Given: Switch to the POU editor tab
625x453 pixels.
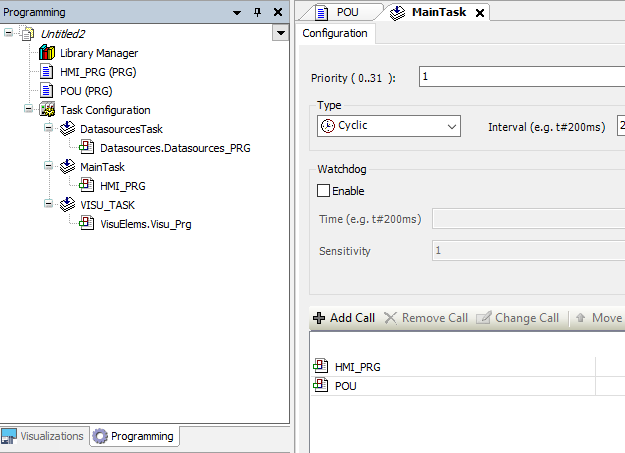Looking at the screenshot, I should 341,12.
